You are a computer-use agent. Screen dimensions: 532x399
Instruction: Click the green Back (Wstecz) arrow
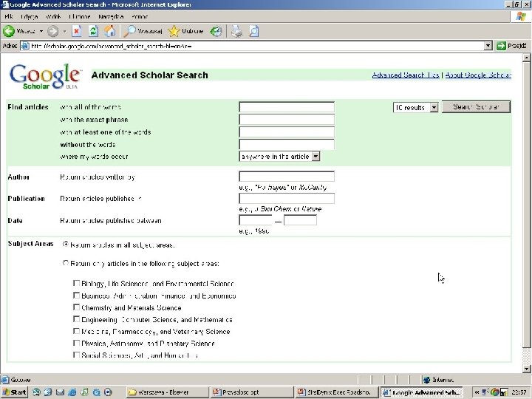coord(9,31)
